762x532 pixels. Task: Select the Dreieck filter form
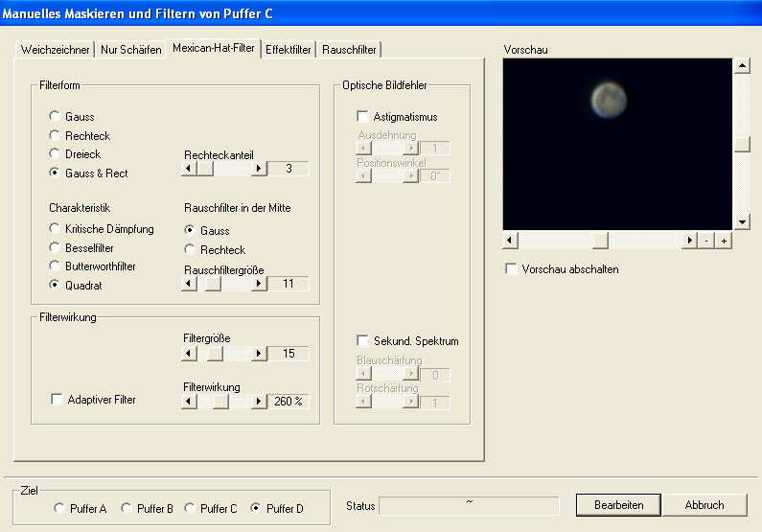(55, 154)
